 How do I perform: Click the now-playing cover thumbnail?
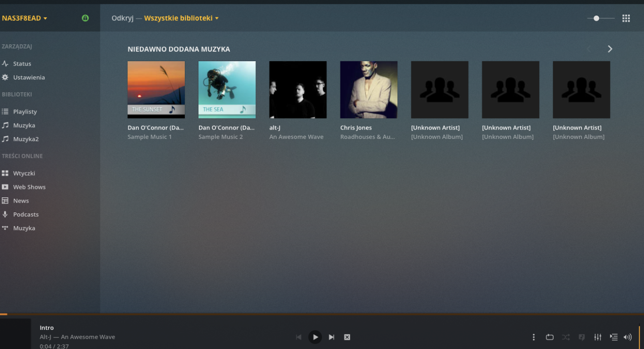click(16, 334)
